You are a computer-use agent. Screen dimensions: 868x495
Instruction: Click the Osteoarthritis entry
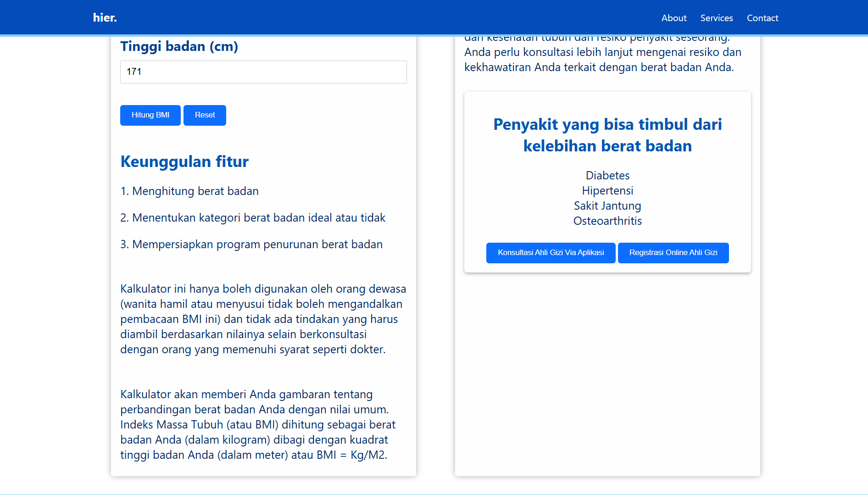click(x=607, y=221)
